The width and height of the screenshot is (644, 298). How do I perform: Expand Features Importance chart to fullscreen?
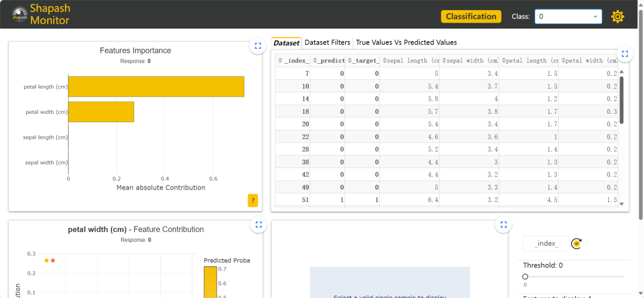tap(258, 46)
